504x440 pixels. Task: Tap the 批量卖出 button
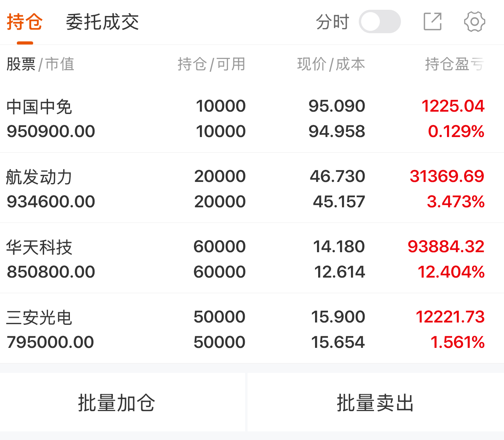[376, 403]
